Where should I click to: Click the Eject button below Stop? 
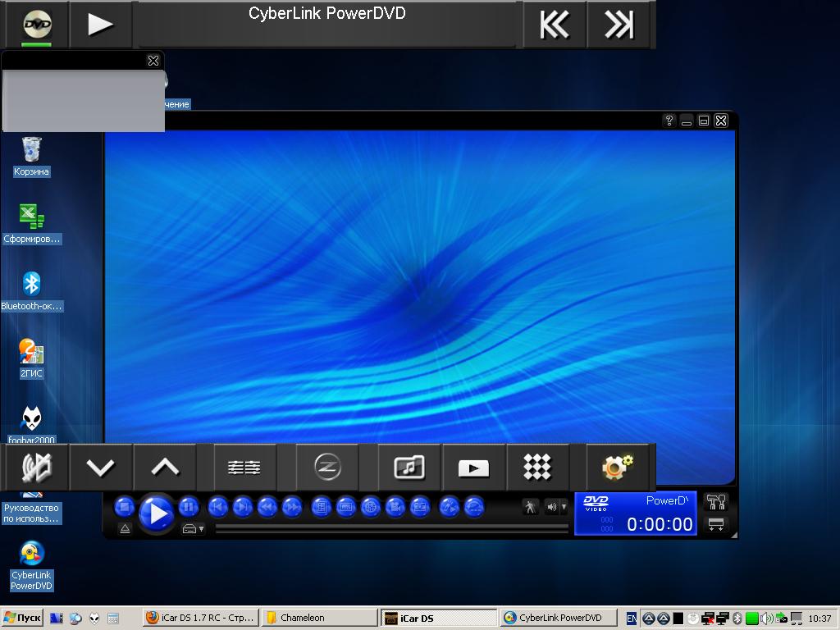click(125, 529)
